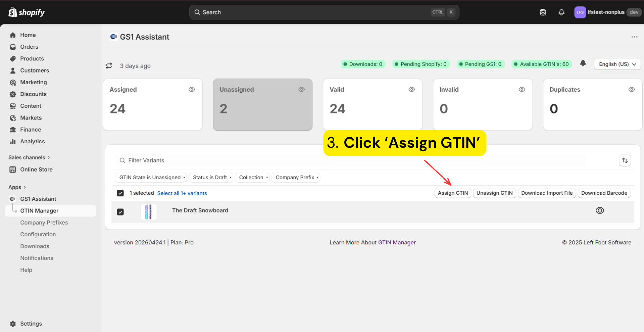Toggle eye icon on Invalid card
Image resolution: width=644 pixels, height=332 pixels.
pos(522,90)
